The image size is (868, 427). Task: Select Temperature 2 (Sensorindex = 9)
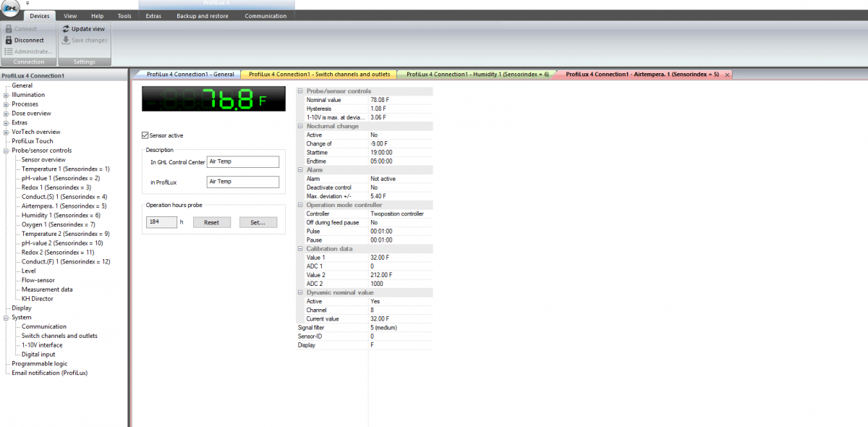(66, 234)
